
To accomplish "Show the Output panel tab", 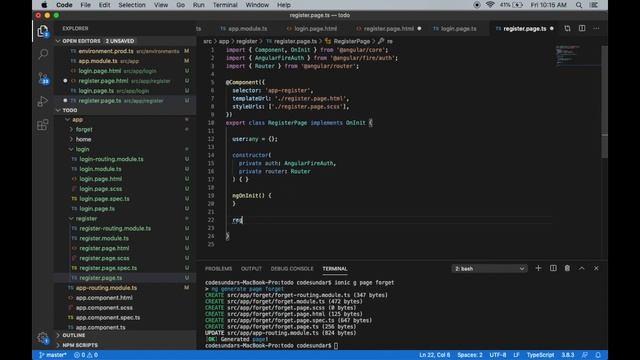I will (x=251, y=269).
